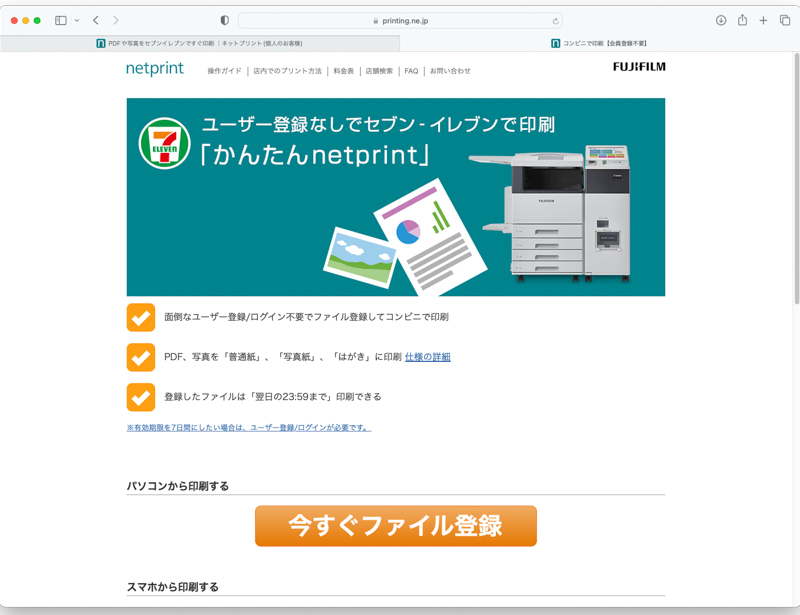
Task: Open the tab overview icon
Action: pyautogui.click(x=784, y=19)
